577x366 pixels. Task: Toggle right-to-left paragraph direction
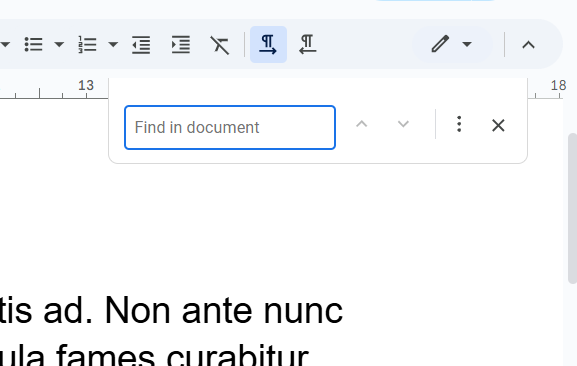coord(308,45)
